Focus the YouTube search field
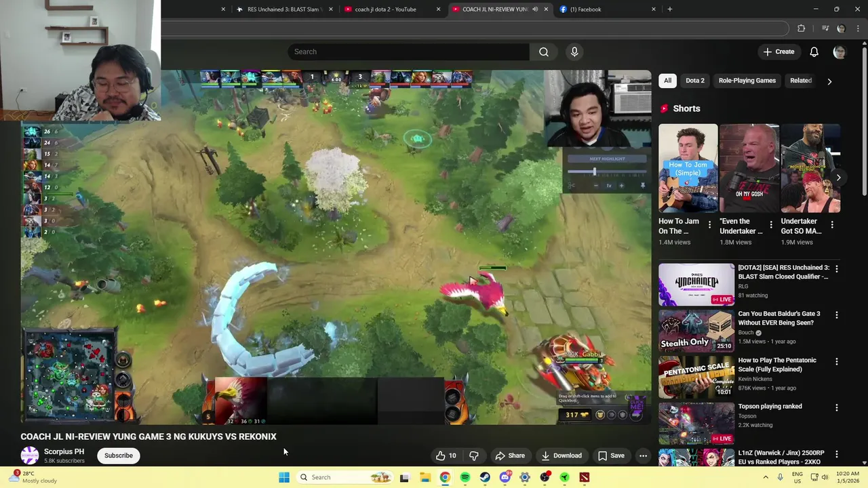 click(x=408, y=52)
